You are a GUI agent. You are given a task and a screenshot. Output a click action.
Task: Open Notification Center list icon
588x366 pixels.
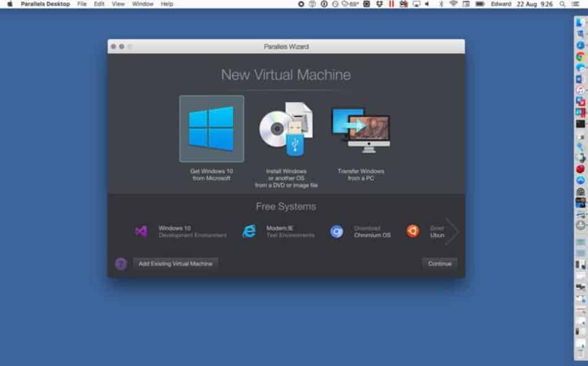[575, 4]
